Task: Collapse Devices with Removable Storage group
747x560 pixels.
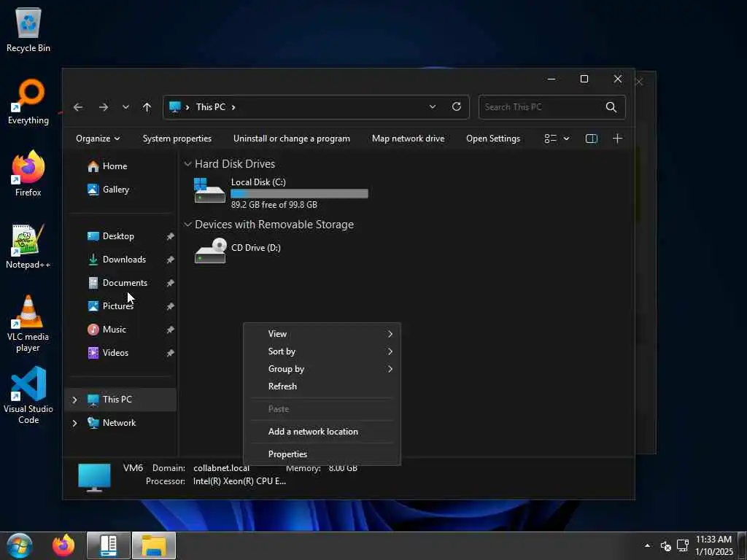Action: pos(187,225)
